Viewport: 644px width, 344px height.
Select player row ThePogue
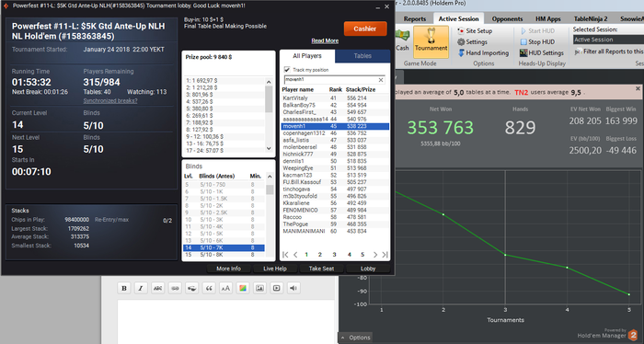[335, 224]
